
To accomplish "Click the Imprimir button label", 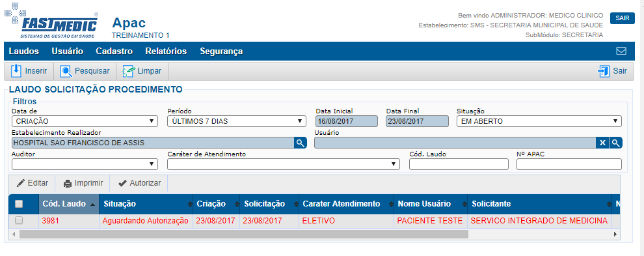I will coord(88,183).
